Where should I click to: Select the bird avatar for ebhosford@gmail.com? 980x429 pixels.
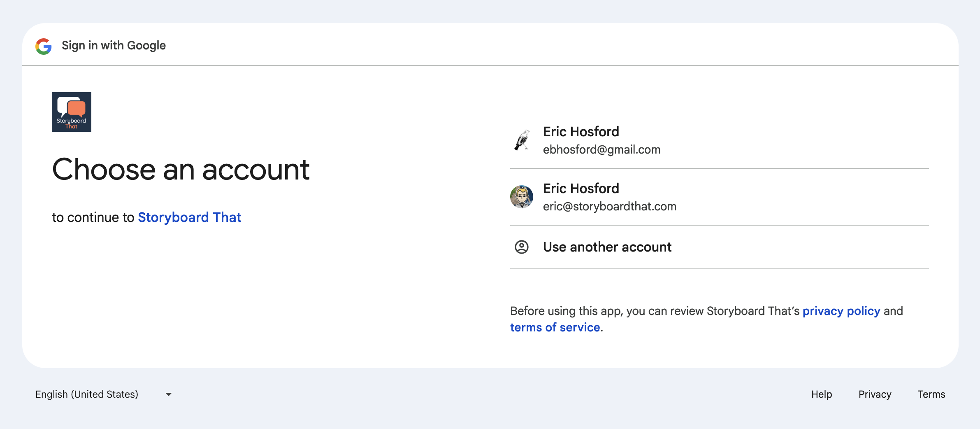pyautogui.click(x=522, y=140)
